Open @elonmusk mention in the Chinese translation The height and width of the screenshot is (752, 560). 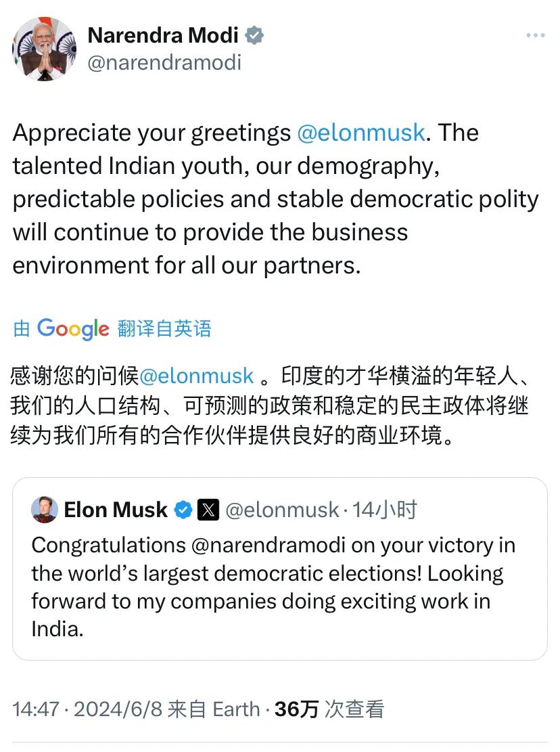pyautogui.click(x=196, y=375)
